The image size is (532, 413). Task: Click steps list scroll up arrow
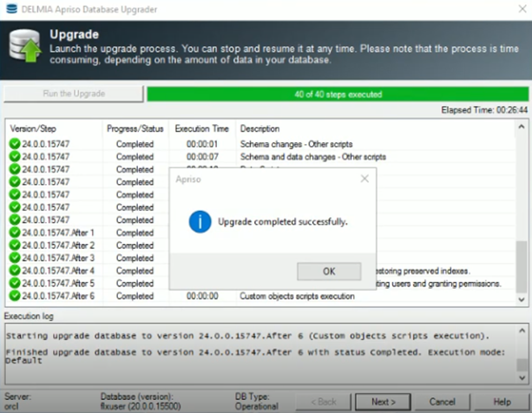[522, 127]
